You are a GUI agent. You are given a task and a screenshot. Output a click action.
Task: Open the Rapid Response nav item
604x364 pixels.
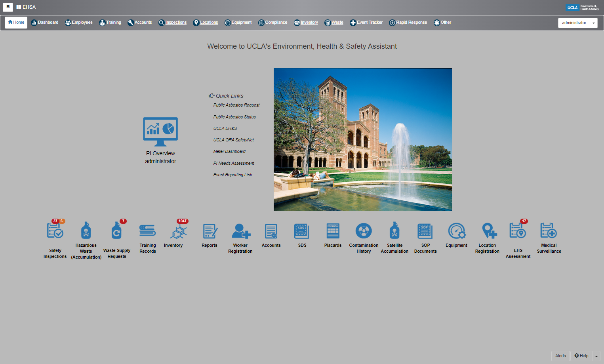click(x=408, y=23)
